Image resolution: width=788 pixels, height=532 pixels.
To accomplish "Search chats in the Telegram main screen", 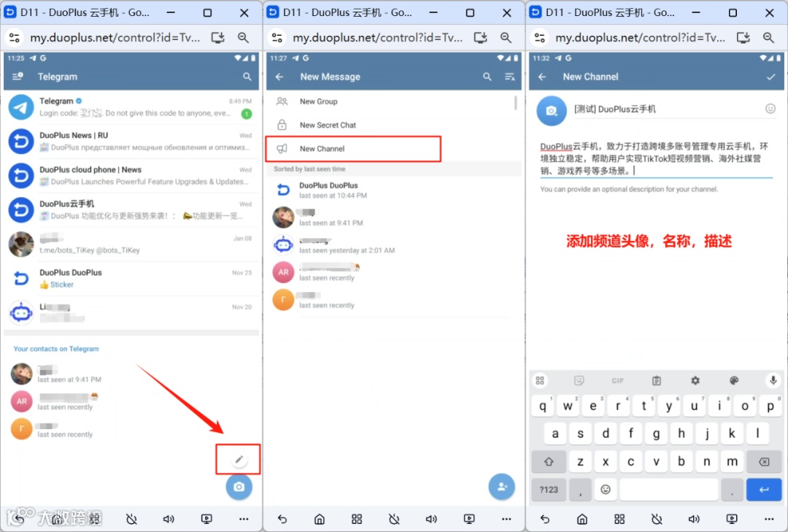I will [247, 77].
